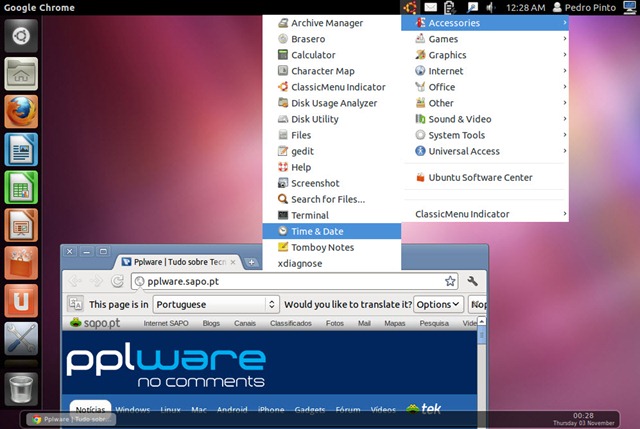This screenshot has height=429, width=640.
Task: Open Search for Files...
Action: click(x=332, y=199)
